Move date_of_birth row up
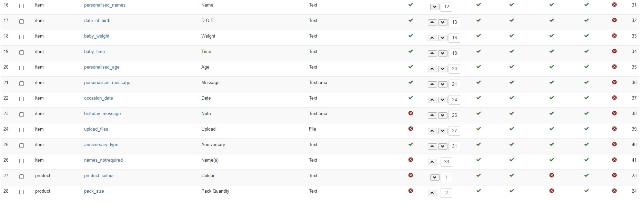 click(432, 22)
